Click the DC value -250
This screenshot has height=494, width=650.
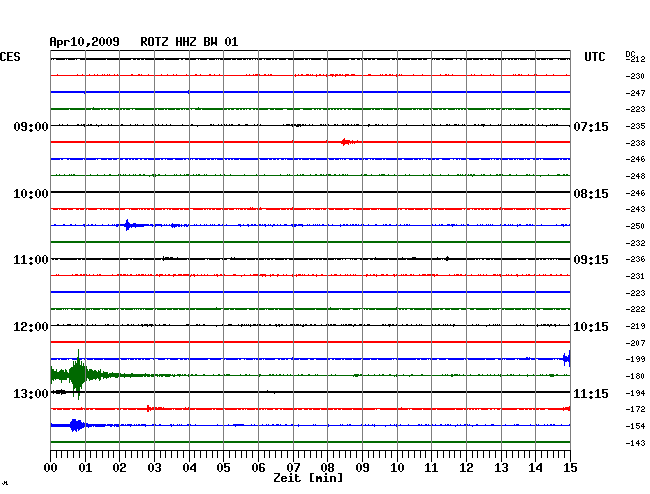point(635,226)
